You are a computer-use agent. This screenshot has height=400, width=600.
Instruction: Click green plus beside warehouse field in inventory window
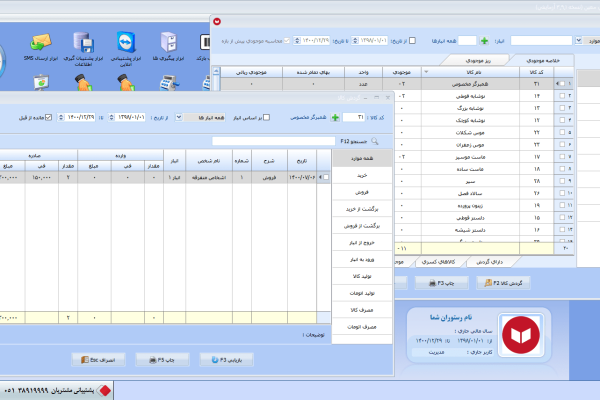click(484, 41)
